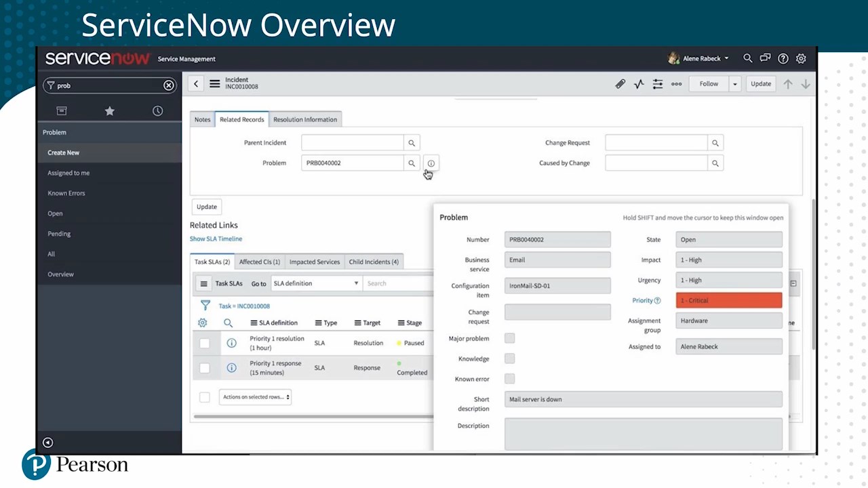The height and width of the screenshot is (488, 868).
Task: Select the Task SLAs (2) tab
Action: click(x=212, y=262)
